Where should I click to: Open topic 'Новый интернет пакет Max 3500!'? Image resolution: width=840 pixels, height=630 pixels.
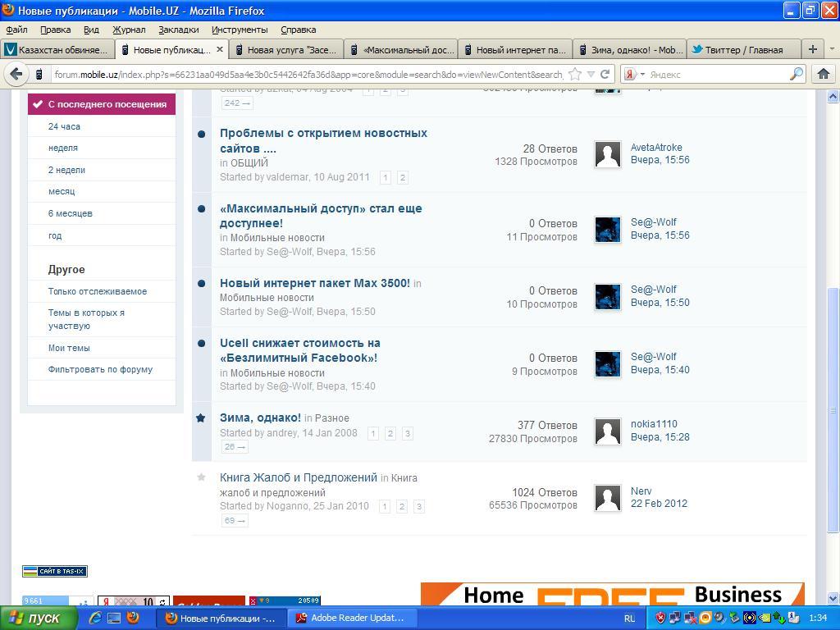pyautogui.click(x=314, y=283)
